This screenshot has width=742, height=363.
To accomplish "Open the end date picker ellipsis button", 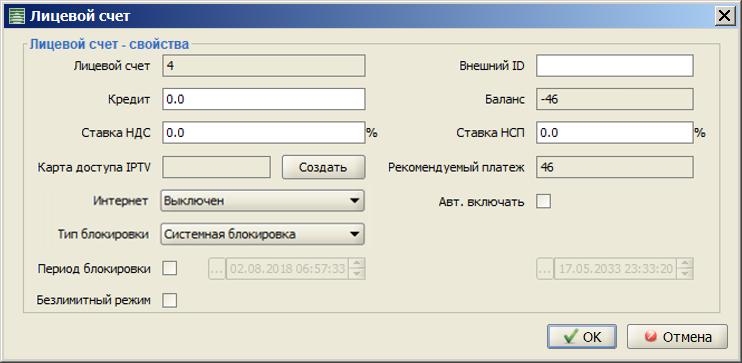I will (545, 269).
